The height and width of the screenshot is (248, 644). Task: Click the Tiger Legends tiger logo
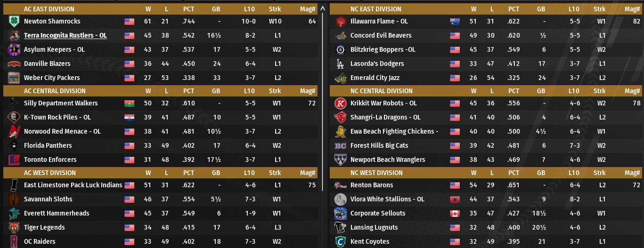13,227
